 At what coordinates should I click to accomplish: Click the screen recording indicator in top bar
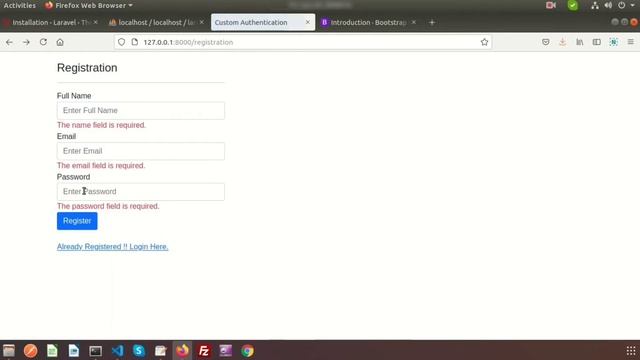(551, 5)
